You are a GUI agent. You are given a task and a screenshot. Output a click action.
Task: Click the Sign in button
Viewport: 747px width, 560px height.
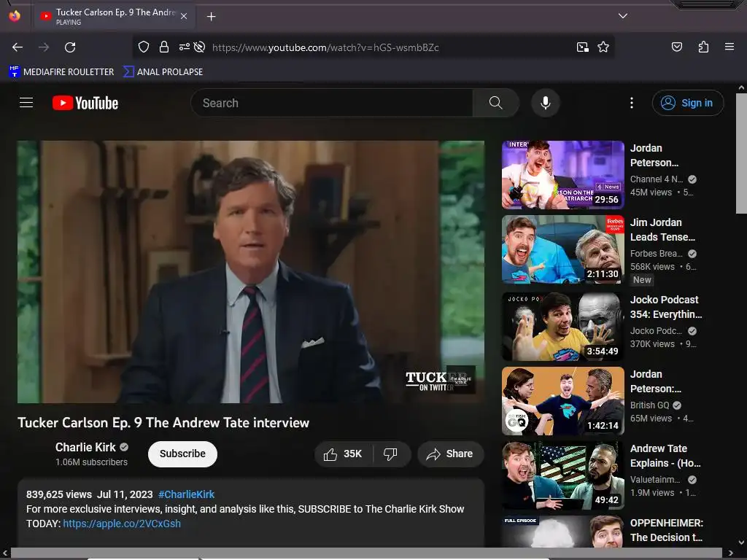click(688, 103)
